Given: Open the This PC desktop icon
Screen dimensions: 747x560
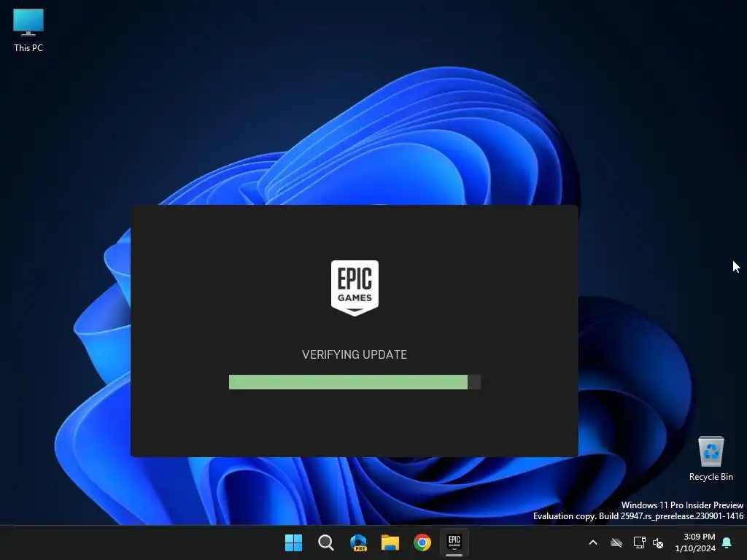Looking at the screenshot, I should [28, 31].
